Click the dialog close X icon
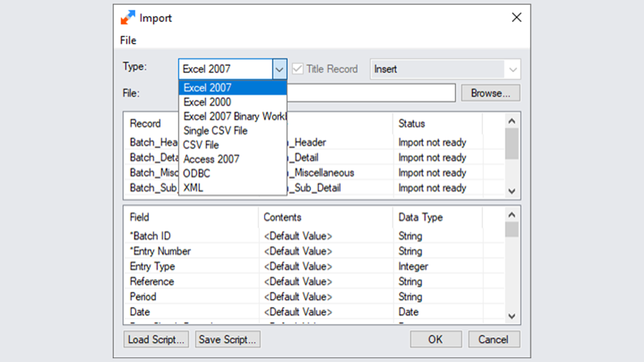Screen dimensions: 644x362 point(516,17)
